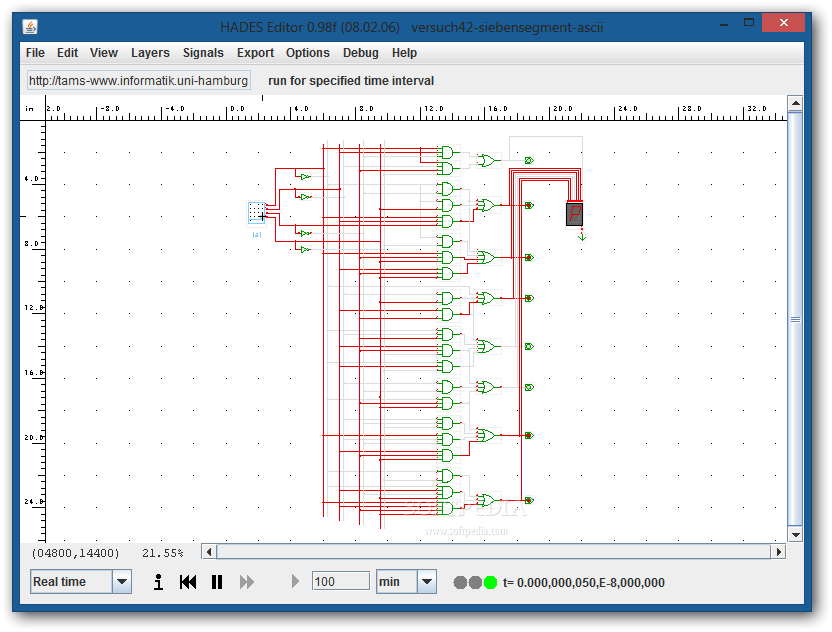Click the vertical scrollbar up arrow
832x632 pixels.
795,103
